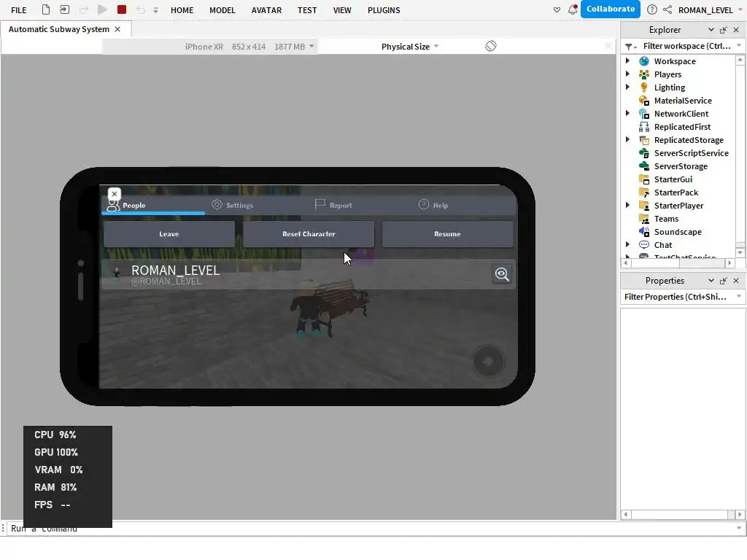
Task: Close the Automatic Subway System tab
Action: pos(117,29)
